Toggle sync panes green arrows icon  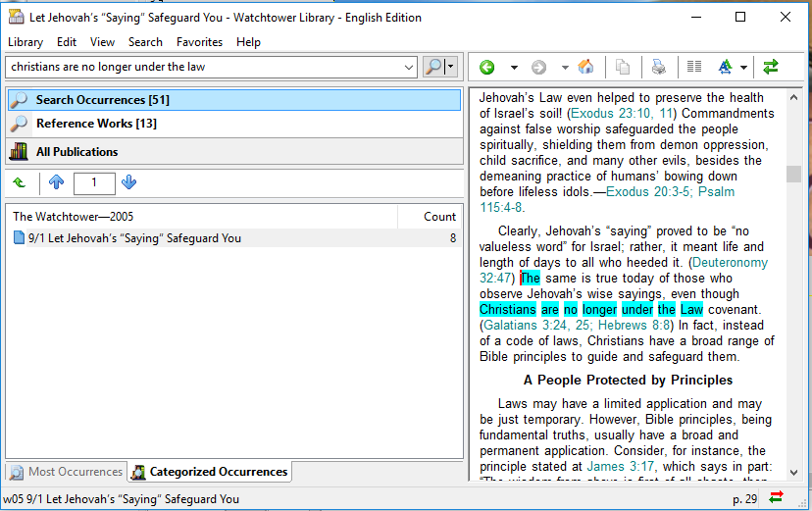click(771, 67)
